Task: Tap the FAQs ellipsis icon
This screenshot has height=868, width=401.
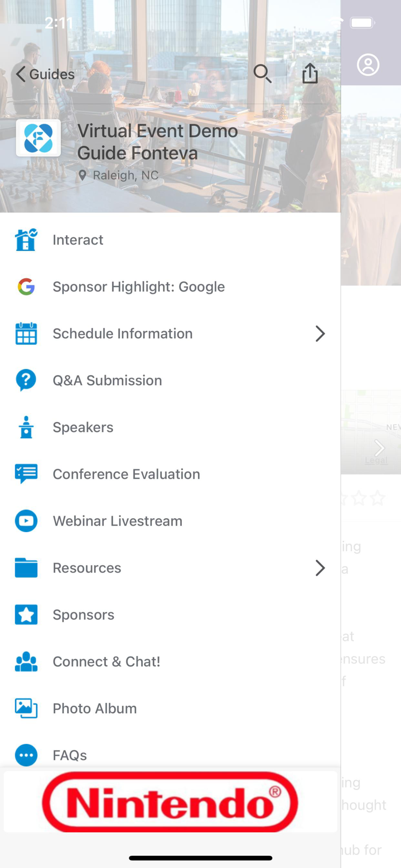Action: 26,755
